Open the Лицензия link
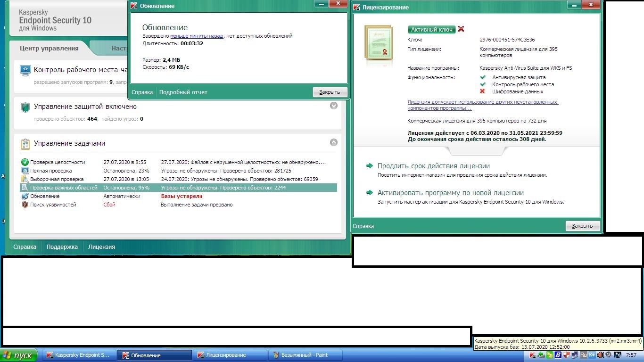Screen dimensions: 644x362 pos(101,247)
